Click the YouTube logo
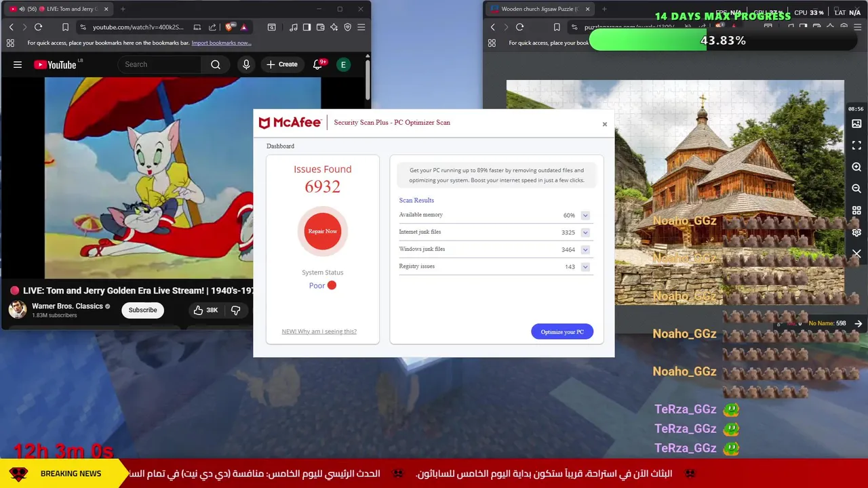Image resolution: width=868 pixels, height=488 pixels. [55, 64]
